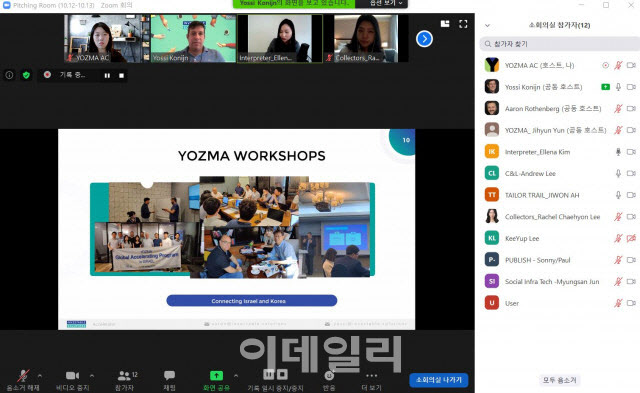The width and height of the screenshot is (640, 393).
Task: Enter full screen view mode
Action: click(463, 24)
